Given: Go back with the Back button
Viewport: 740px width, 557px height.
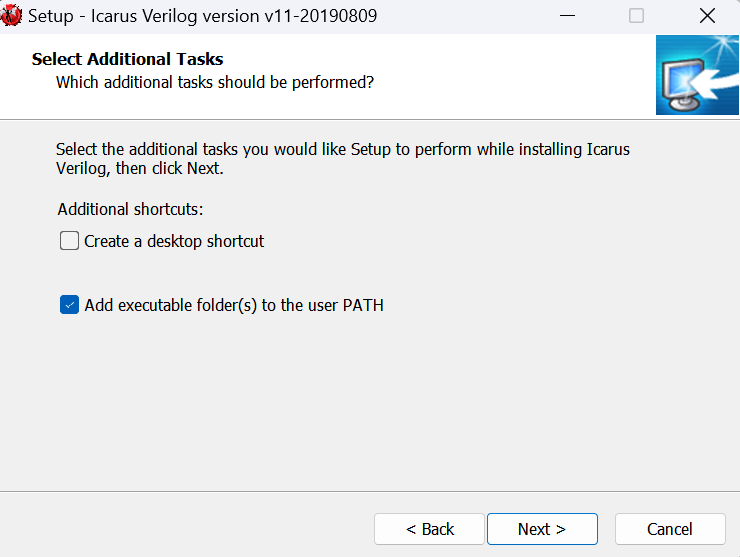Looking at the screenshot, I should coord(429,529).
